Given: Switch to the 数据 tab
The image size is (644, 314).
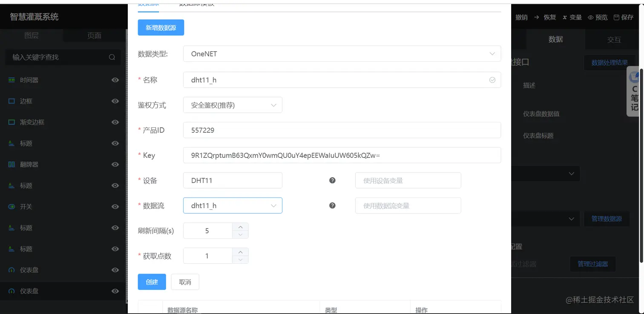Looking at the screenshot, I should coord(555,40).
